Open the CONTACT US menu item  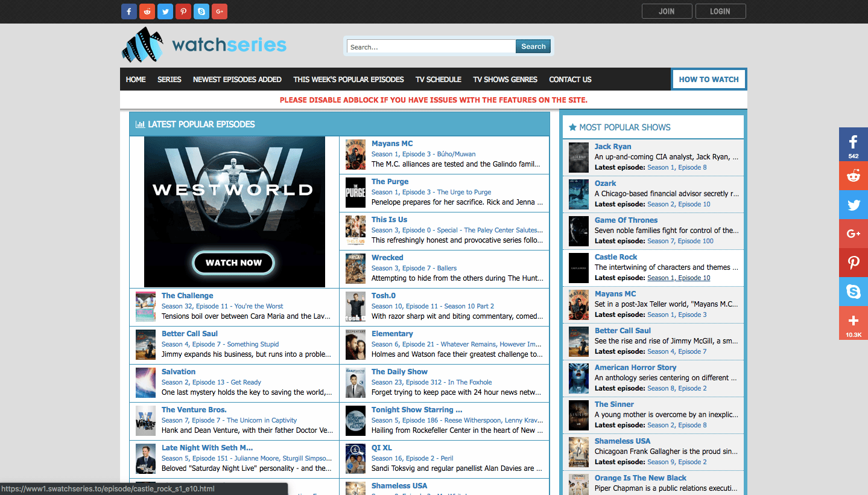pos(570,79)
